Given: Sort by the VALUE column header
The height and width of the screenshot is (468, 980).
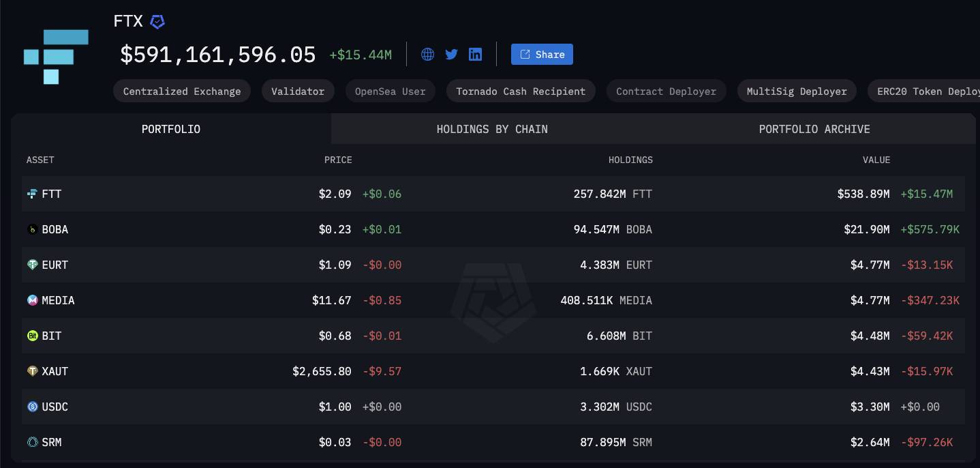Looking at the screenshot, I should pos(876,160).
